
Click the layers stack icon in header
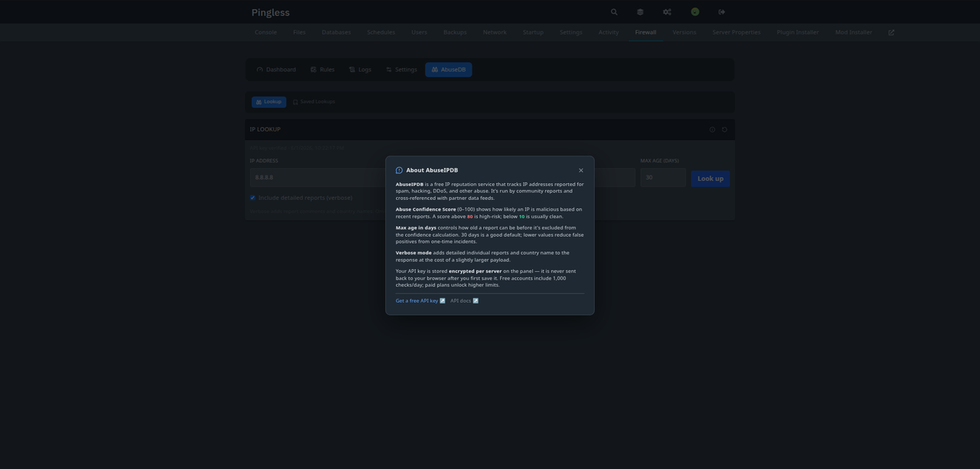click(640, 11)
